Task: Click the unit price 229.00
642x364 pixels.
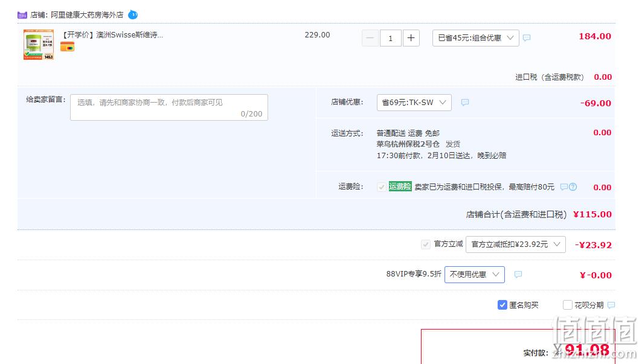Action: 317,35
